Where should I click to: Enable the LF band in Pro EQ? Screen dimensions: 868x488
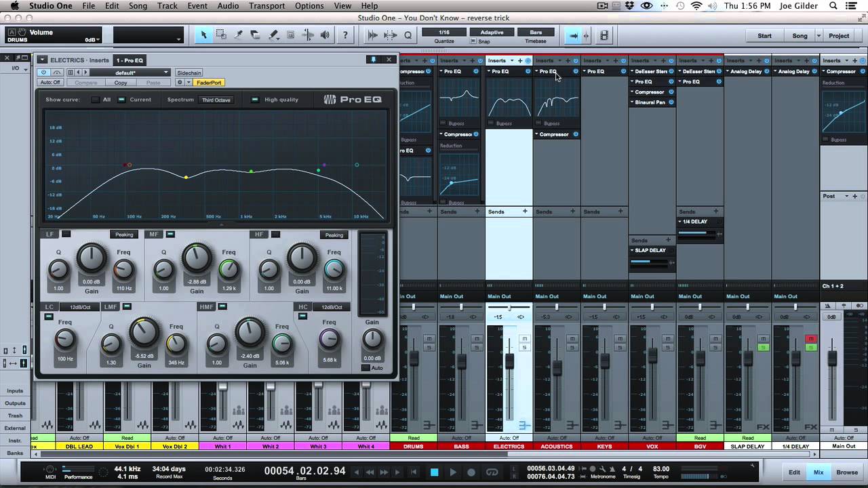(66, 234)
